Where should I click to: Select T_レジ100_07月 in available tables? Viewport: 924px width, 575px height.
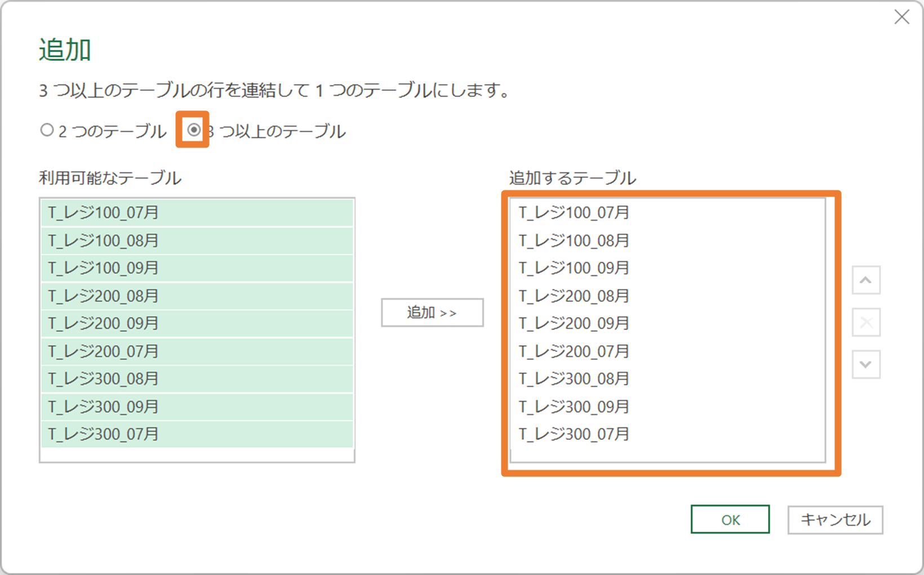(197, 212)
